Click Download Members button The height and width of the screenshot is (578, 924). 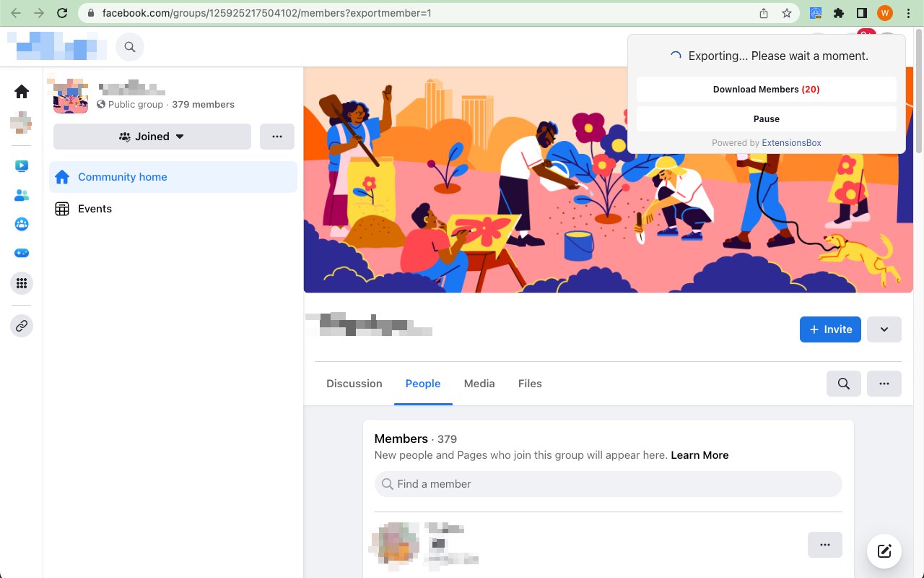[x=767, y=90]
